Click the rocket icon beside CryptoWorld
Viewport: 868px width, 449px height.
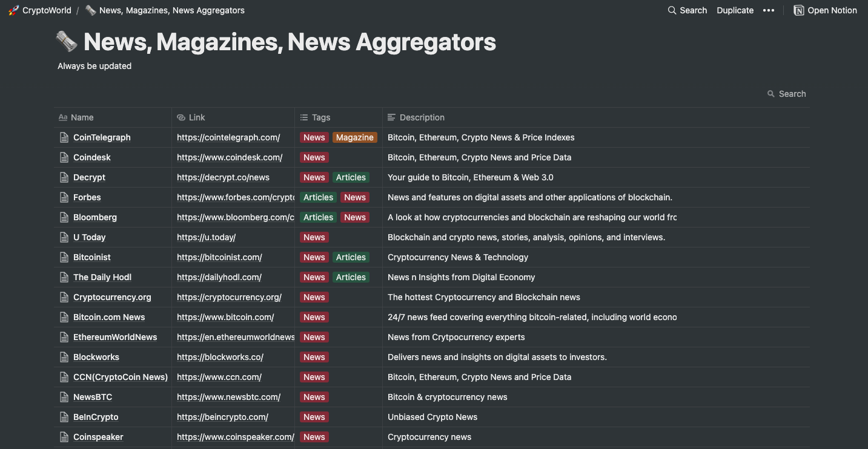pyautogui.click(x=13, y=10)
